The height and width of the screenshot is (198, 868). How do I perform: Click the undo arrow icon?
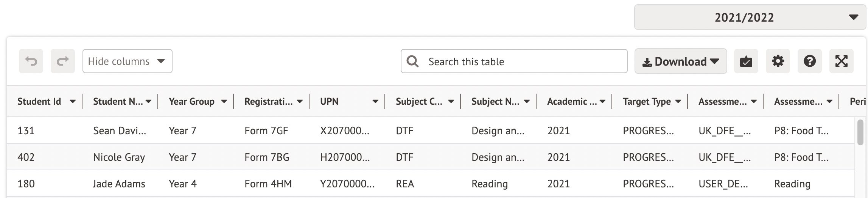(31, 61)
